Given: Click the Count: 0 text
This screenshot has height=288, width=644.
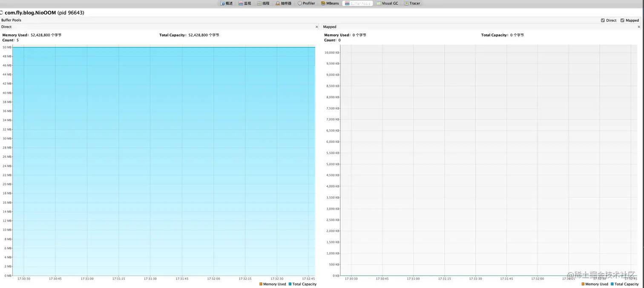Looking at the screenshot, I should (333, 40).
